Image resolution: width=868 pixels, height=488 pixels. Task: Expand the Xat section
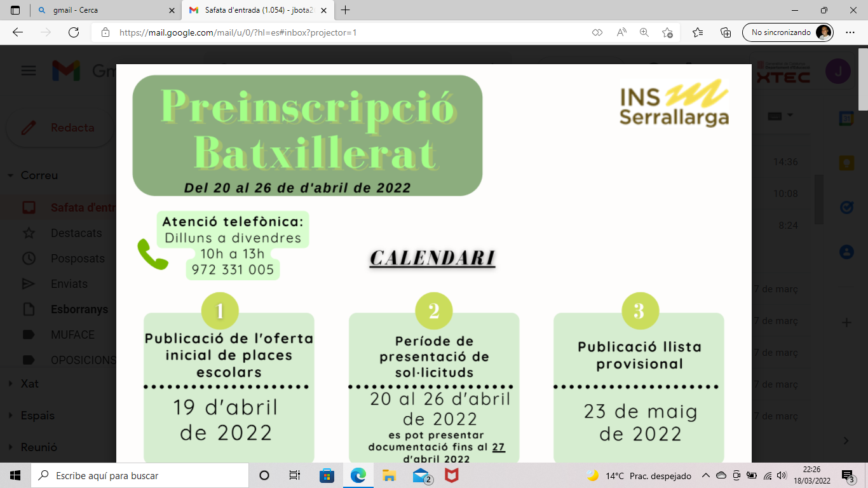(11, 384)
